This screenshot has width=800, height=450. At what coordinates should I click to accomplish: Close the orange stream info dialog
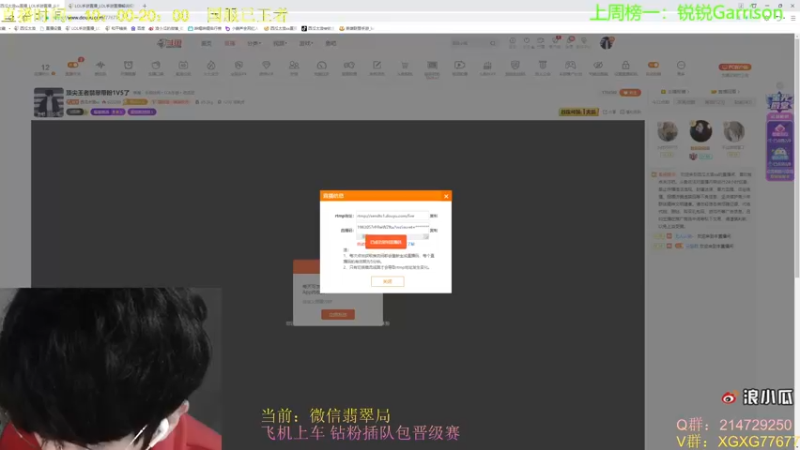pyautogui.click(x=446, y=196)
